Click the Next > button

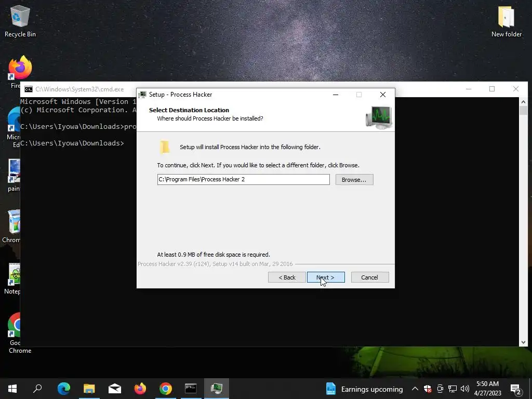tap(326, 277)
